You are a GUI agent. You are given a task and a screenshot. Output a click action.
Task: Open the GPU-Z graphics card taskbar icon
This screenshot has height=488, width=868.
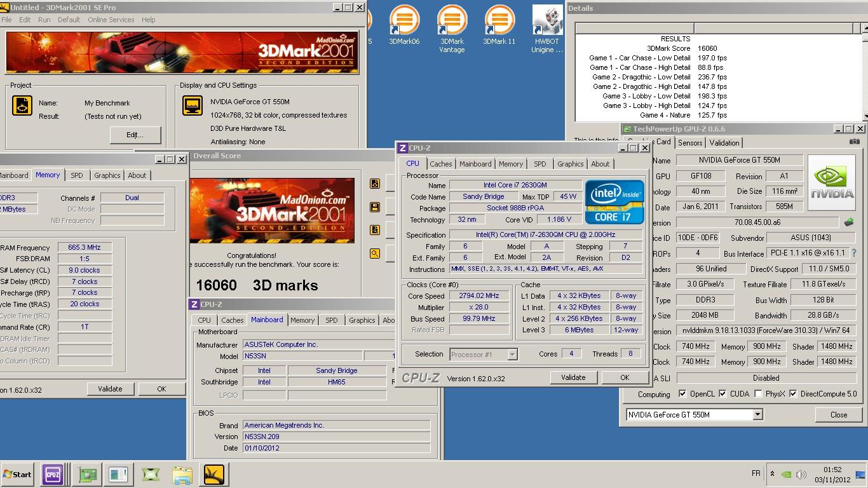[87, 474]
